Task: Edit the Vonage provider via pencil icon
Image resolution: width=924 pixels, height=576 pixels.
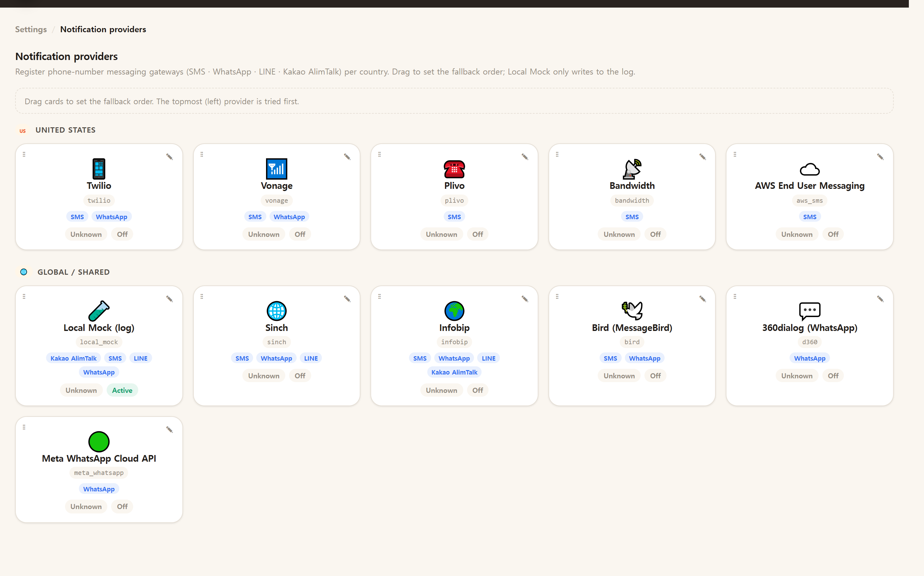Action: [347, 157]
